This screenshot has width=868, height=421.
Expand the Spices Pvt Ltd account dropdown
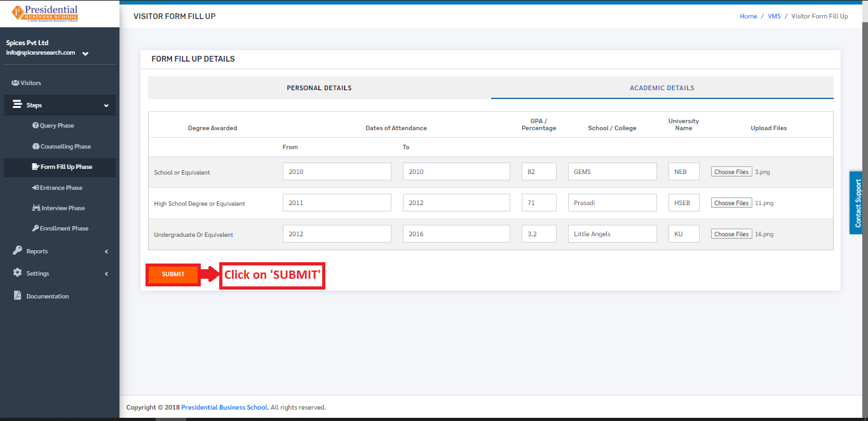pyautogui.click(x=85, y=53)
